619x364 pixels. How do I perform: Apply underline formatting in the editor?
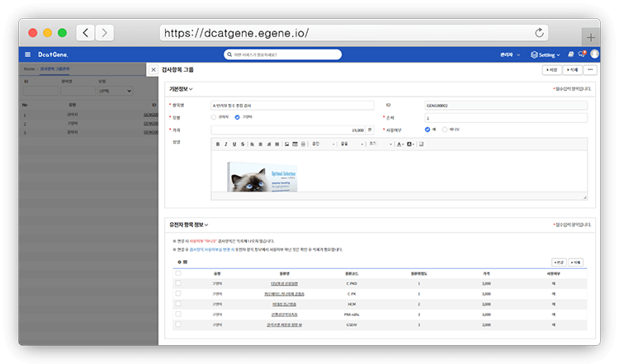(234, 144)
